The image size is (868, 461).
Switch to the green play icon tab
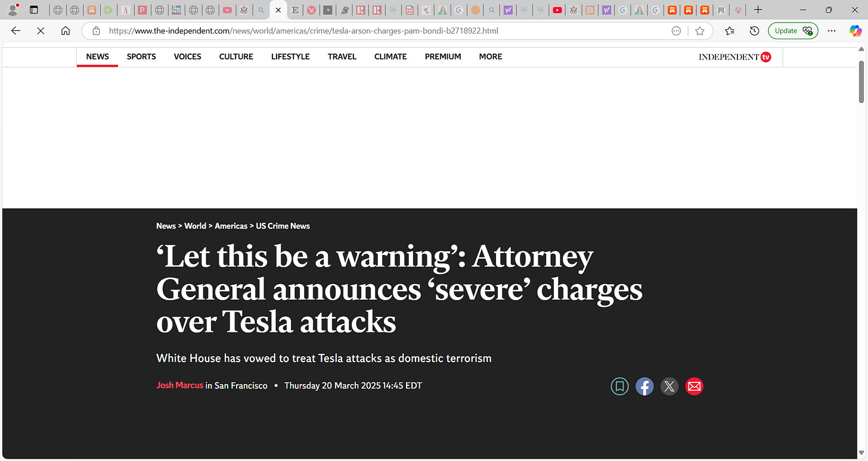coord(108,10)
